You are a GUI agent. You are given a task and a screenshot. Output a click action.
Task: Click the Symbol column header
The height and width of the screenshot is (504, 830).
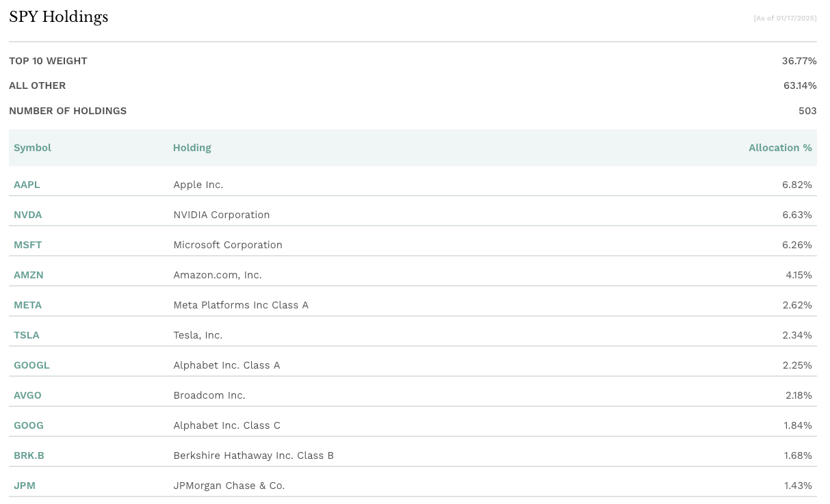pos(32,148)
